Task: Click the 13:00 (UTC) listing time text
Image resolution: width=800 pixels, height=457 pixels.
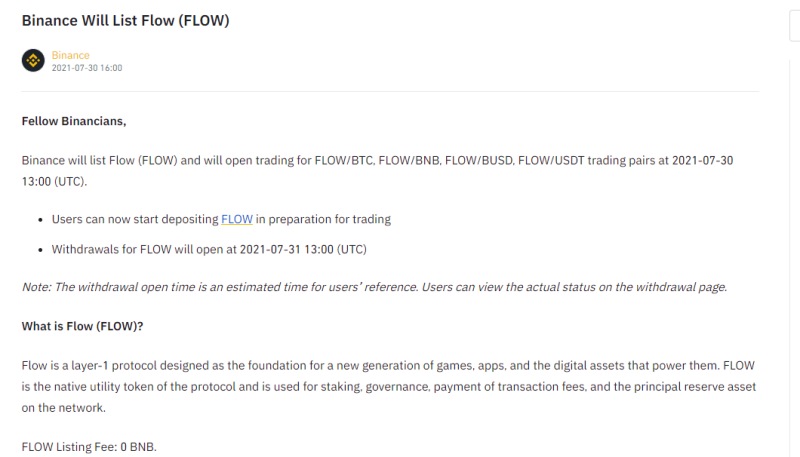Action: [54, 182]
